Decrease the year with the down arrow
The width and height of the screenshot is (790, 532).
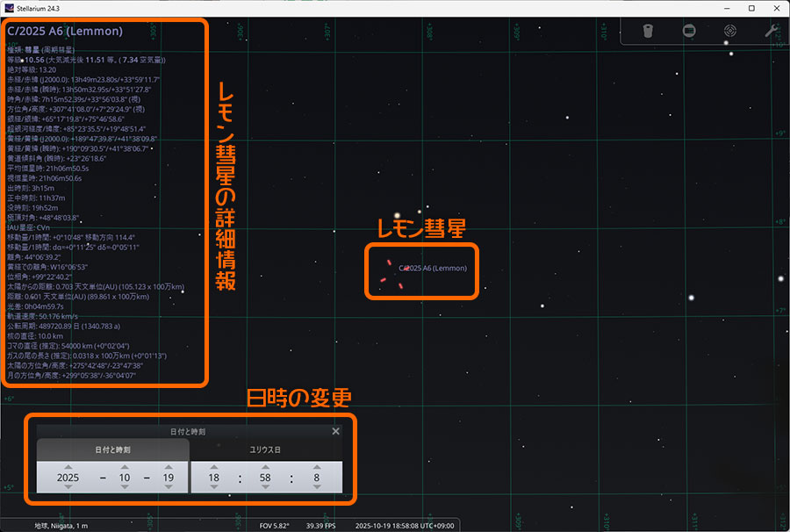tap(67, 487)
